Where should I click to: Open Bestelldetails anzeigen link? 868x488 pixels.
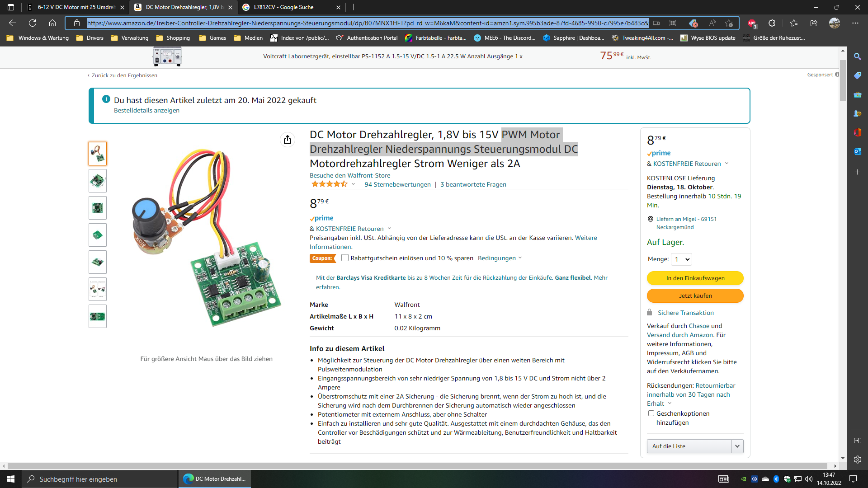[146, 110]
